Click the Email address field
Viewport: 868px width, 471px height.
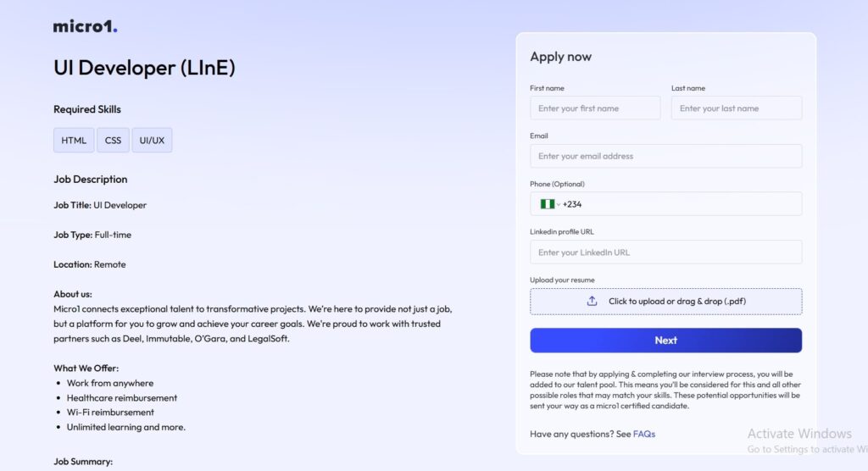coord(666,156)
